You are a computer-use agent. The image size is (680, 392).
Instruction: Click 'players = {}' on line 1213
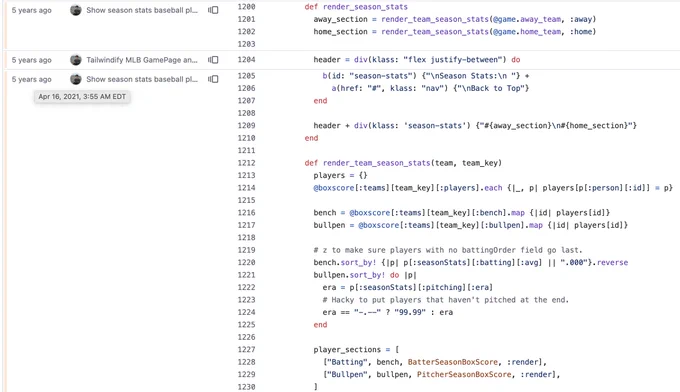point(340,176)
